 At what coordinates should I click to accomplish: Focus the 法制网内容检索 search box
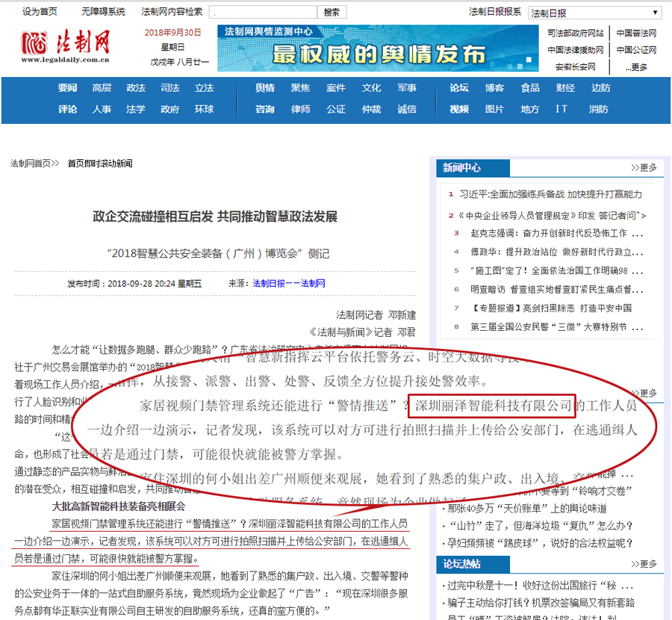[x=263, y=12]
